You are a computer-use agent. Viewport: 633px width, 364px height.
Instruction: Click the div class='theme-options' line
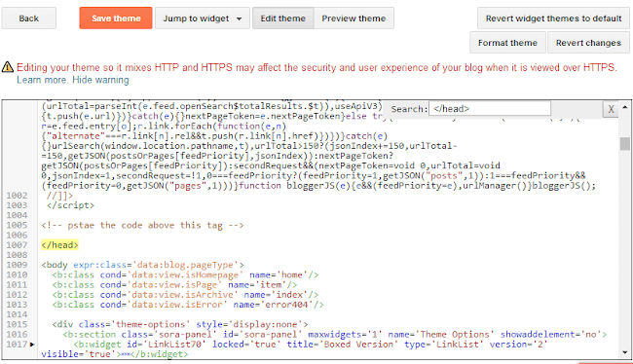(x=179, y=324)
